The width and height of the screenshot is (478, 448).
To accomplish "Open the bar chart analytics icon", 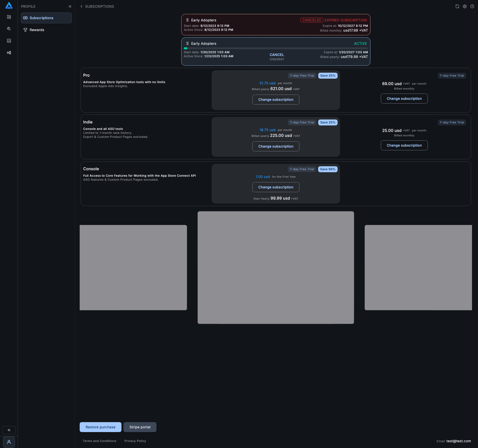I will tap(9, 41).
